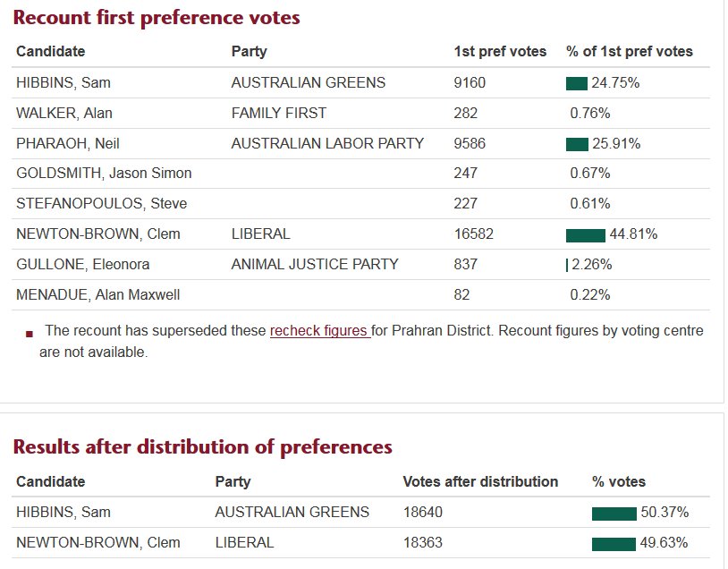Click the green bar next to 49.63%
Viewport: 728px width, 569px height.
pyautogui.click(x=614, y=543)
